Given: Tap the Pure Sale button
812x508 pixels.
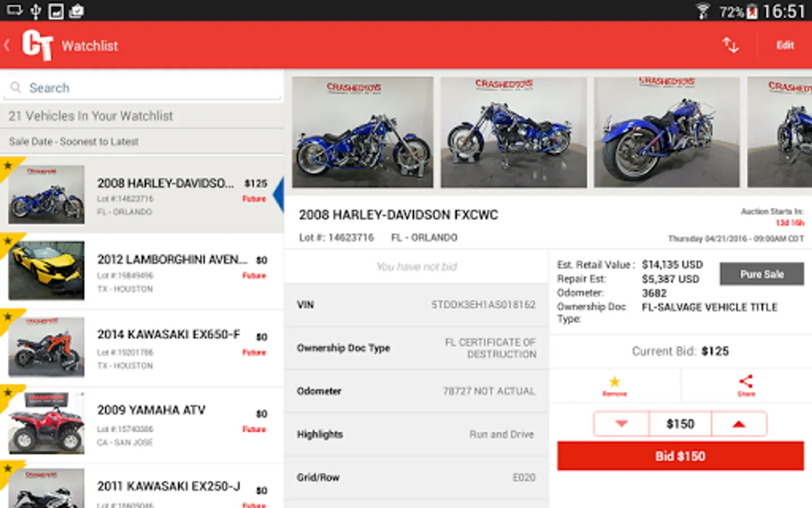Looking at the screenshot, I should tap(762, 274).
